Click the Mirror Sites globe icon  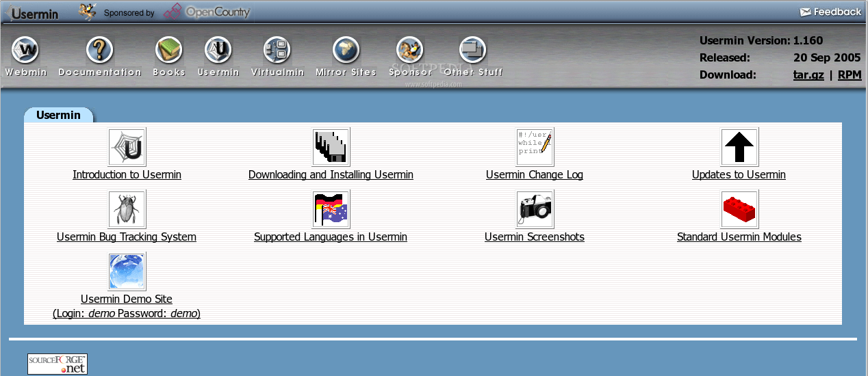[x=346, y=50]
